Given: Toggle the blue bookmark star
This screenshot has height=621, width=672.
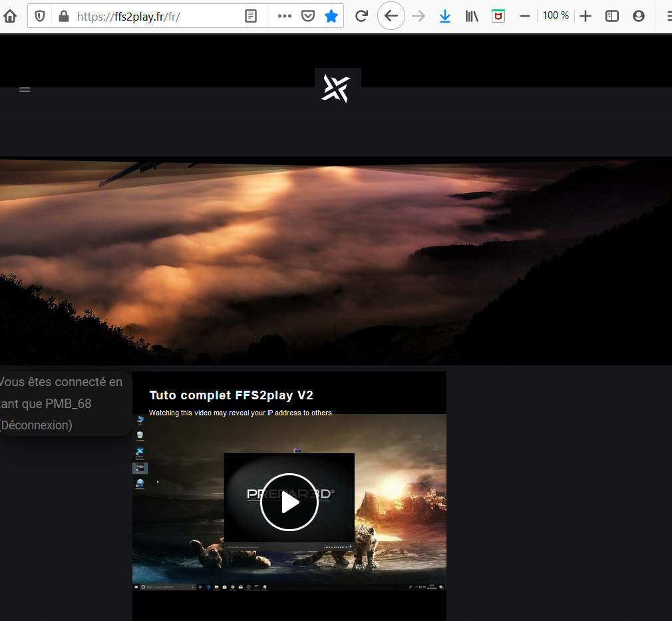Looking at the screenshot, I should [331, 16].
